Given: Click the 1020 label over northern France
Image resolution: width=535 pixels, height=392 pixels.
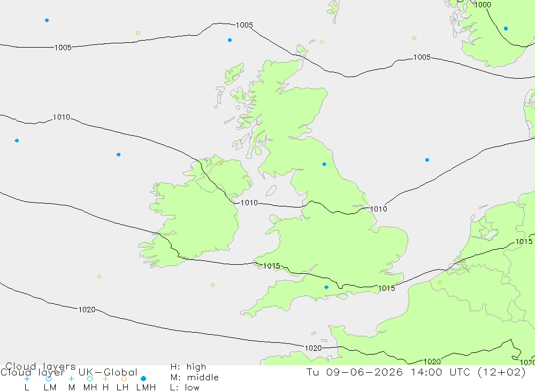Looking at the screenshot, I should [432, 362].
